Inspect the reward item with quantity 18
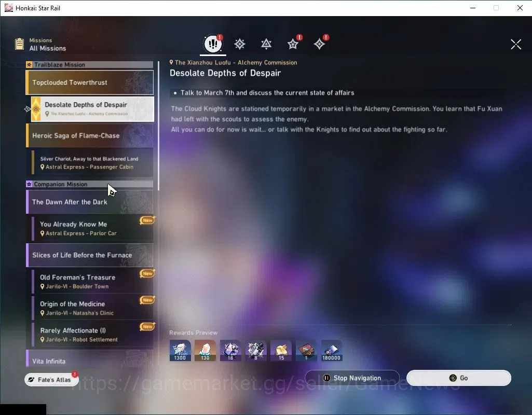 coord(230,351)
